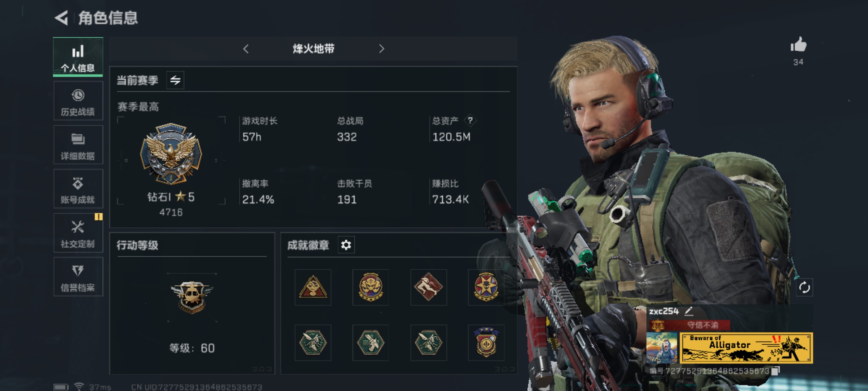Give a thumbs-up like to the profile
868x391 pixels.
click(798, 45)
